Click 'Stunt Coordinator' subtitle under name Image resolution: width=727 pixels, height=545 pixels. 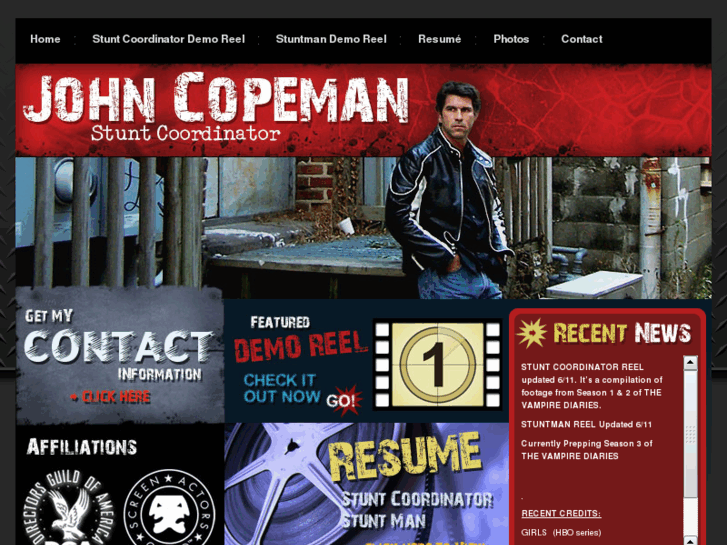(x=185, y=134)
